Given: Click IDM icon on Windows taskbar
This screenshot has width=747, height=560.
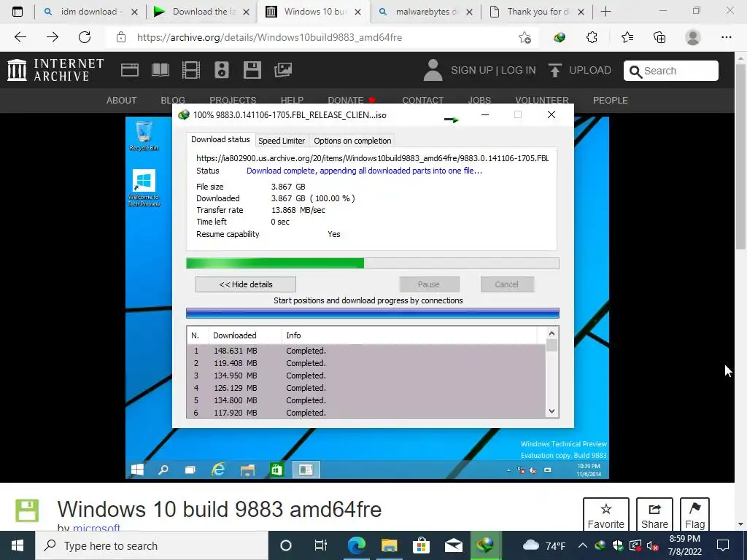Looking at the screenshot, I should coord(485,545).
